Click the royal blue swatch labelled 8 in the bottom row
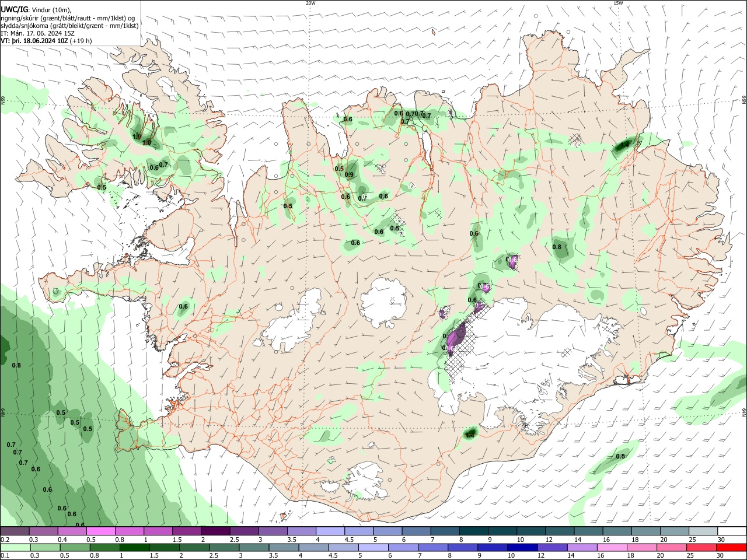Viewport: 747px width, 560px height. click(x=462, y=548)
